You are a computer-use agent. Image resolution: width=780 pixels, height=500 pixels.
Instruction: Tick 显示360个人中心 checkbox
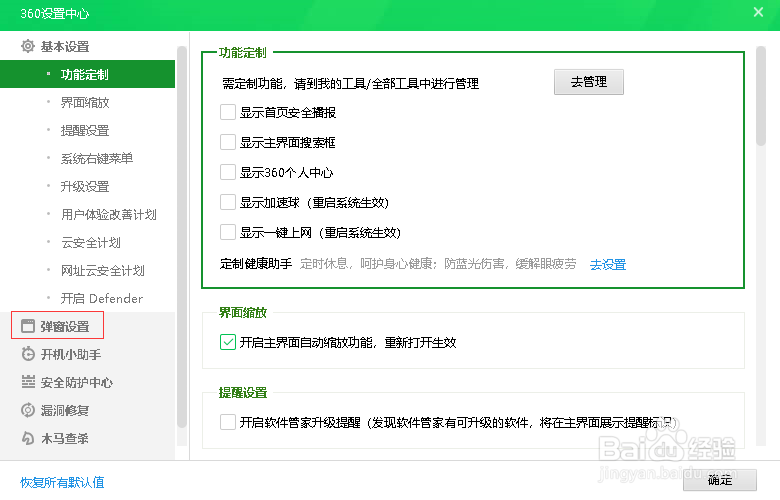coord(228,172)
